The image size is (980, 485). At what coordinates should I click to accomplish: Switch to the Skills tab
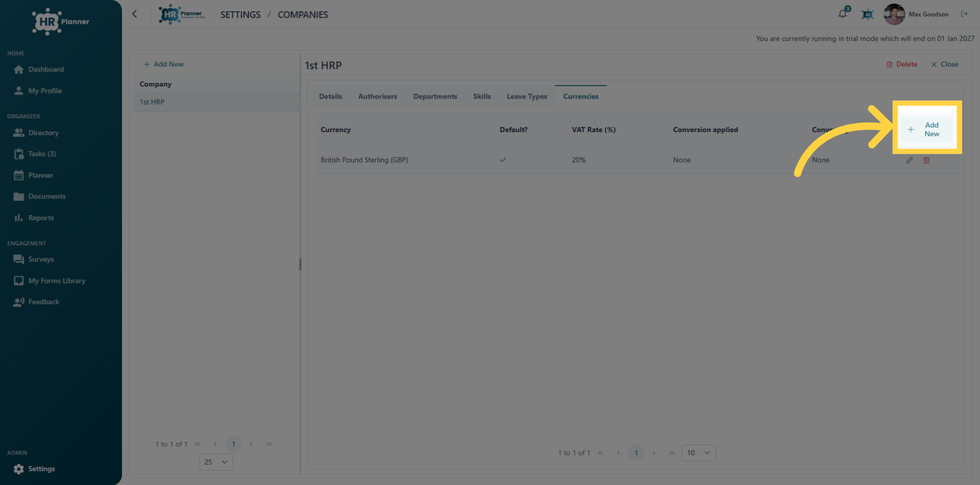[482, 96]
